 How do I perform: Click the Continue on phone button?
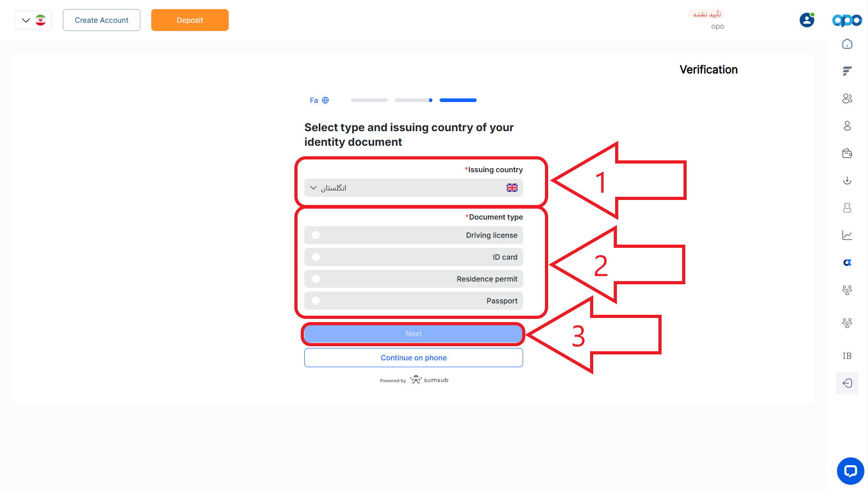pos(414,358)
